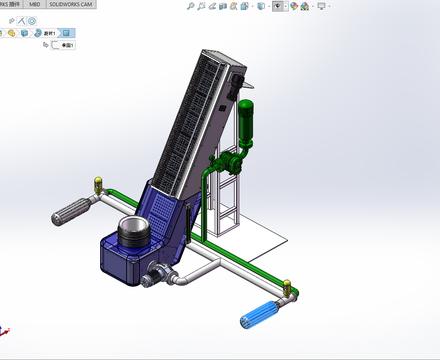
Task: Select the highlighted blue breadcrumb face item
Action: (66, 33)
